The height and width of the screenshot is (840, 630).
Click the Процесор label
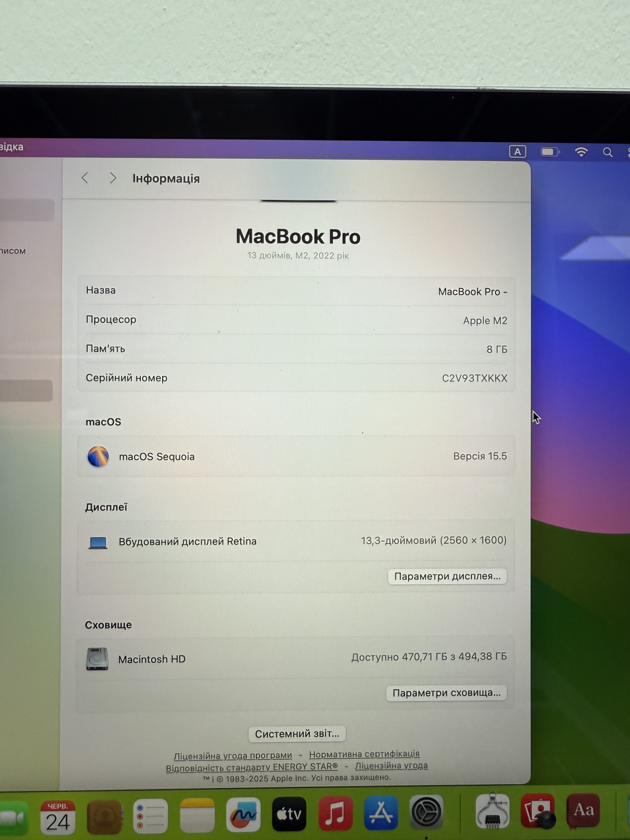pos(111,319)
